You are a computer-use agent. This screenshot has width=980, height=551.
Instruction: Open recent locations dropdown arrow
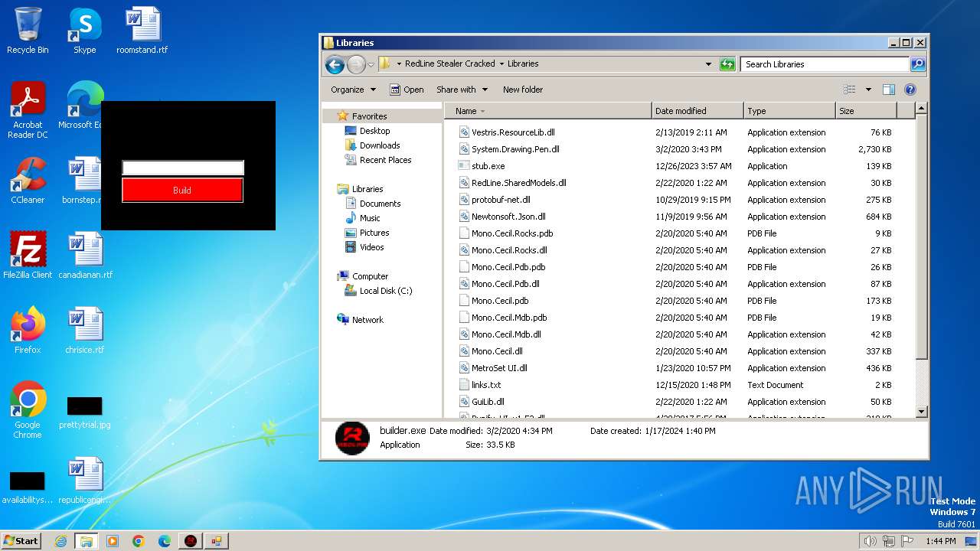click(x=371, y=65)
